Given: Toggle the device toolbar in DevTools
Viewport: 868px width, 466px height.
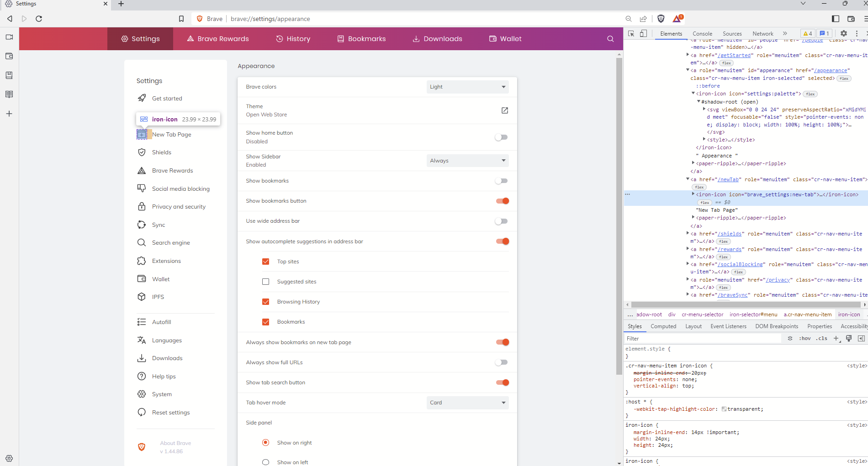Looking at the screenshot, I should 644,33.
